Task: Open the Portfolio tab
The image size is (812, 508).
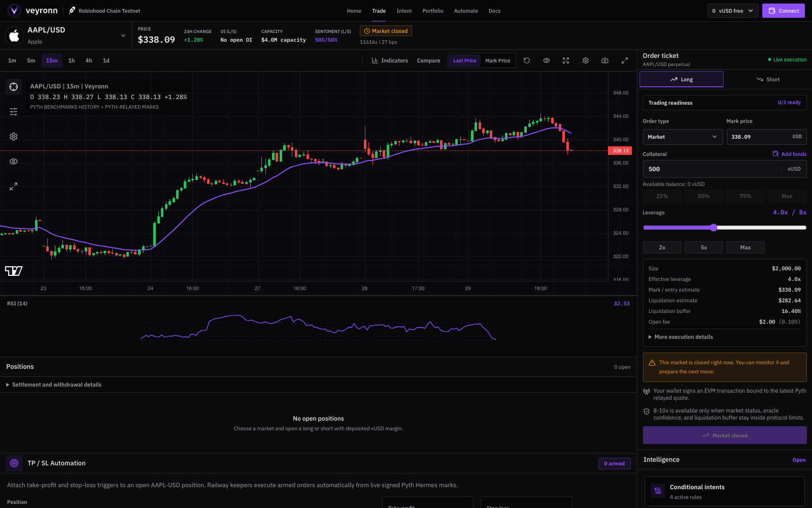Action: click(433, 11)
